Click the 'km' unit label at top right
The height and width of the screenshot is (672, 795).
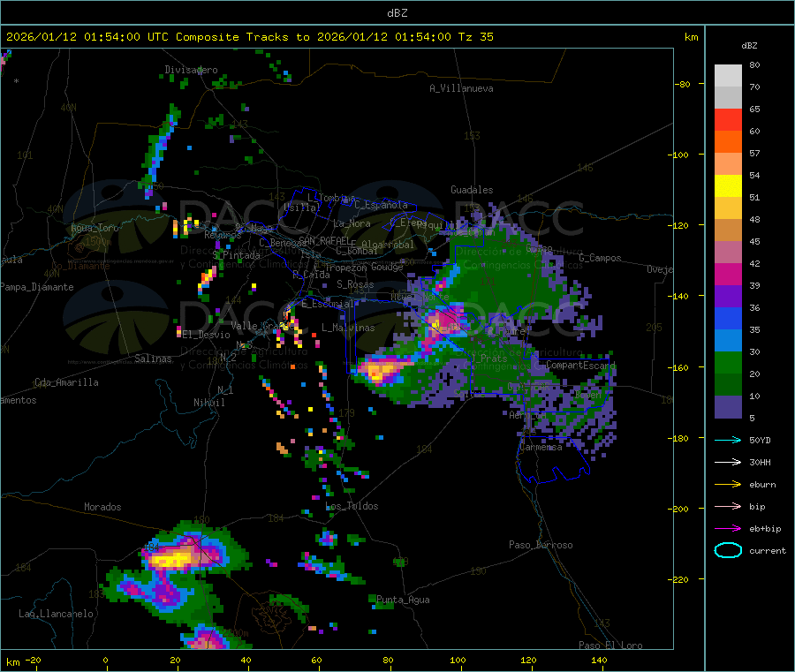(691, 37)
